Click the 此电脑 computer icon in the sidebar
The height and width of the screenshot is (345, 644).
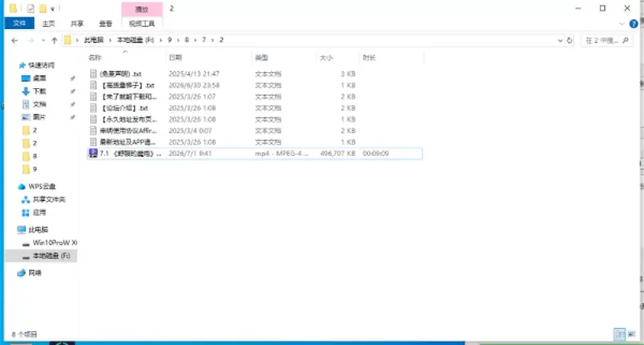tap(21, 230)
